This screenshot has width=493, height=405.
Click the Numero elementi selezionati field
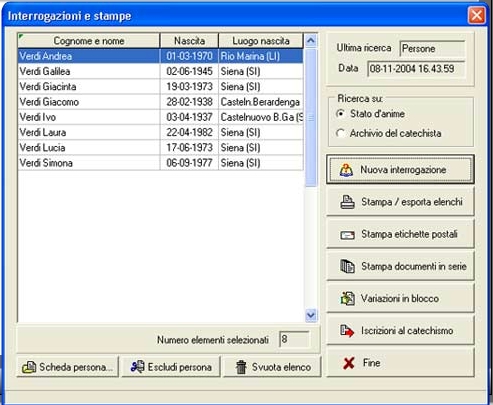tap(294, 339)
